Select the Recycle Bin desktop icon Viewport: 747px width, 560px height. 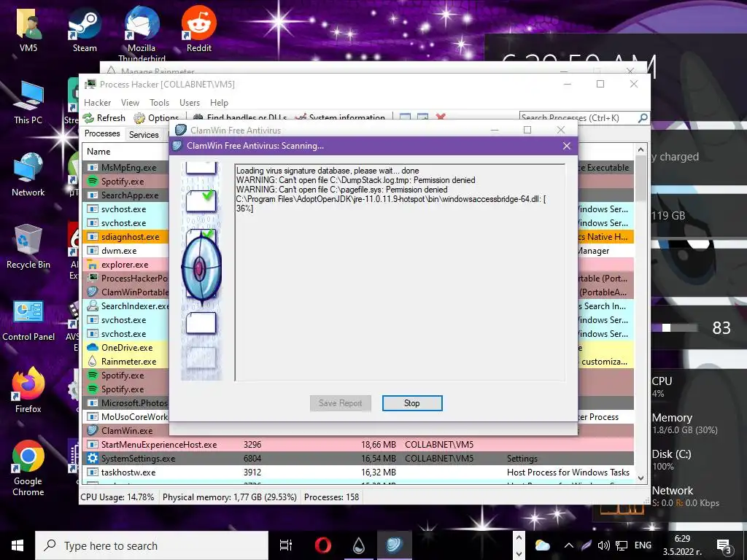point(28,247)
